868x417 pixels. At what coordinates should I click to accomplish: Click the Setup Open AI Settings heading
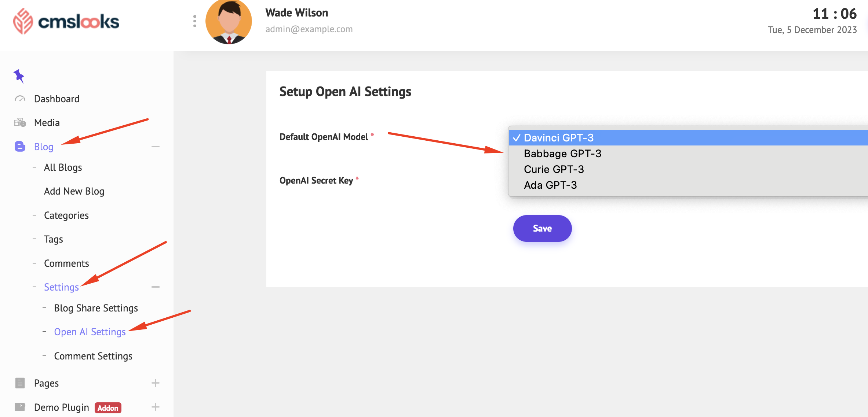(345, 92)
